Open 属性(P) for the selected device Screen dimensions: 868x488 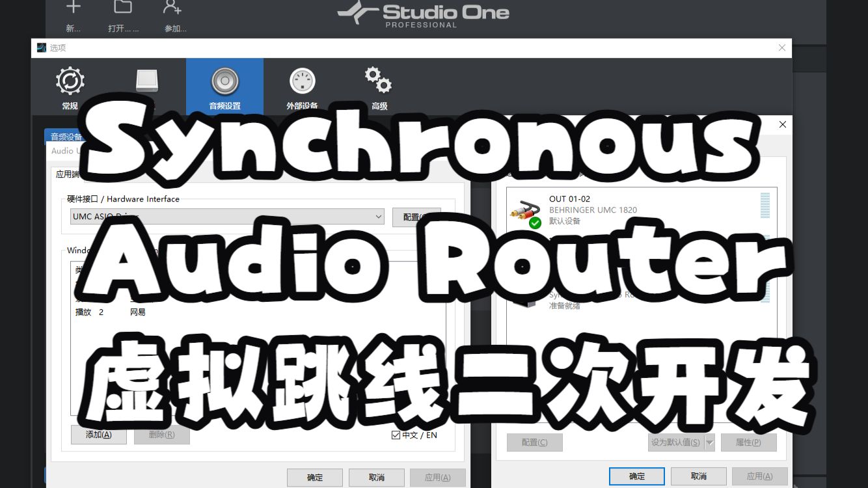pyautogui.click(x=748, y=442)
